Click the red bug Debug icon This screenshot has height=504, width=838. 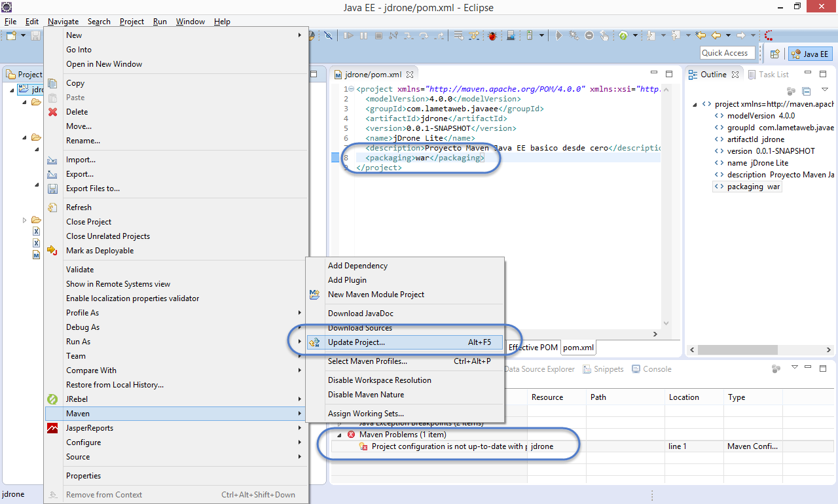(492, 35)
